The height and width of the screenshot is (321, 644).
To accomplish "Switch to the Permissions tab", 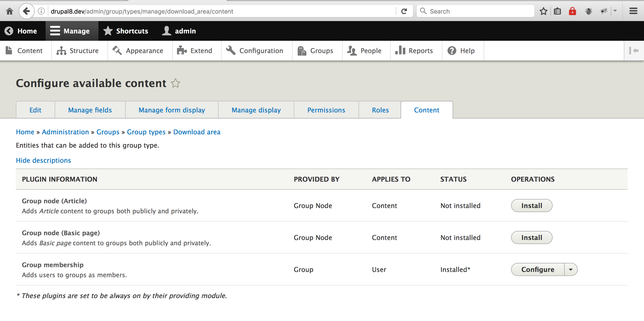I will click(326, 110).
